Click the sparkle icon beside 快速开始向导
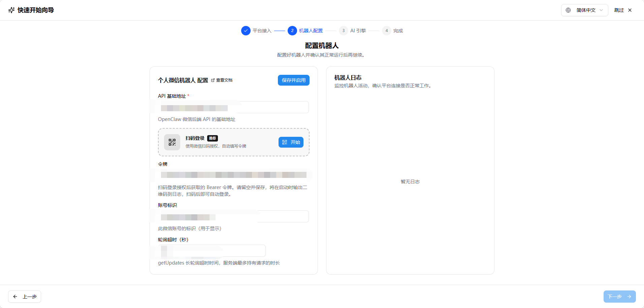This screenshot has width=644, height=308. [11, 10]
